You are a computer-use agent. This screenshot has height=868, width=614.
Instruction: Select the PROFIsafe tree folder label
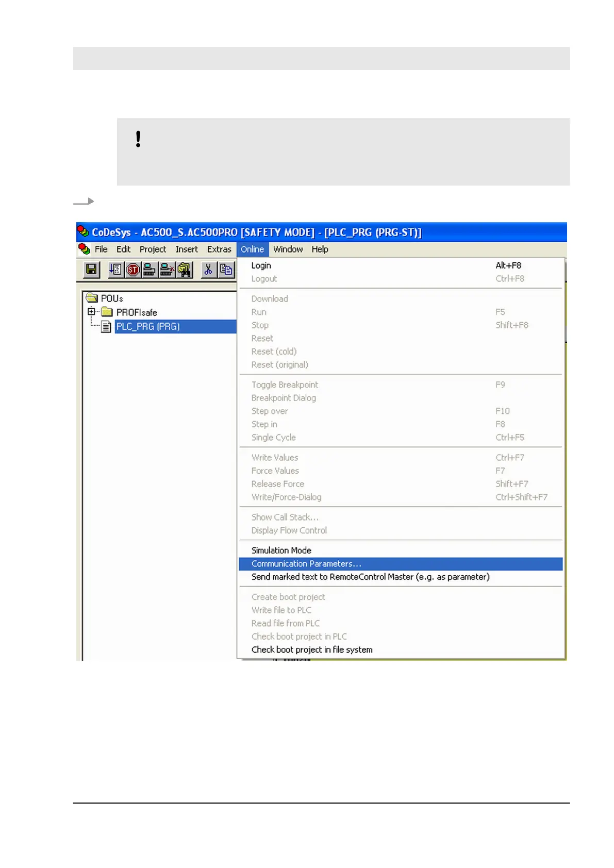coord(137,312)
